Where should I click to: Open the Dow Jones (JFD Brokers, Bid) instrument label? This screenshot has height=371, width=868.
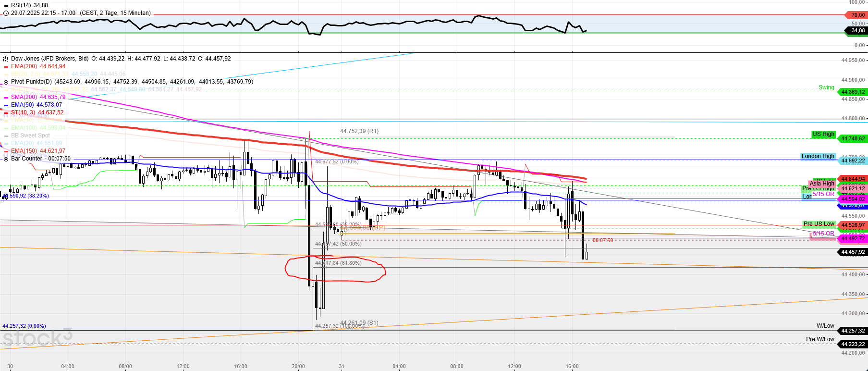49,59
